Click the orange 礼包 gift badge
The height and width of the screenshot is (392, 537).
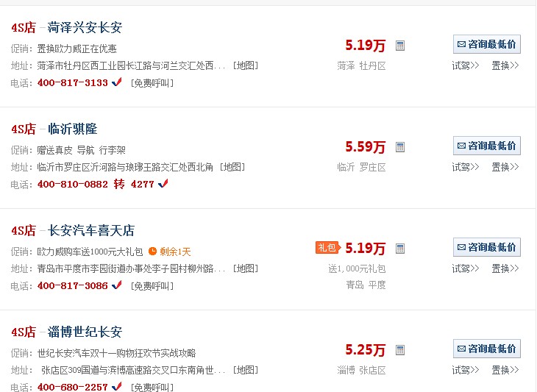[326, 248]
